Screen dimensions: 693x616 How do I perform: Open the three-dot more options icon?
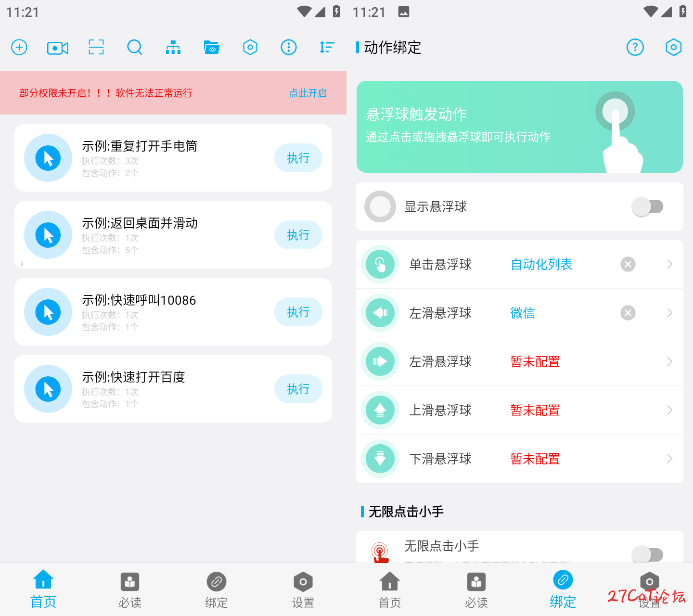pos(289,47)
